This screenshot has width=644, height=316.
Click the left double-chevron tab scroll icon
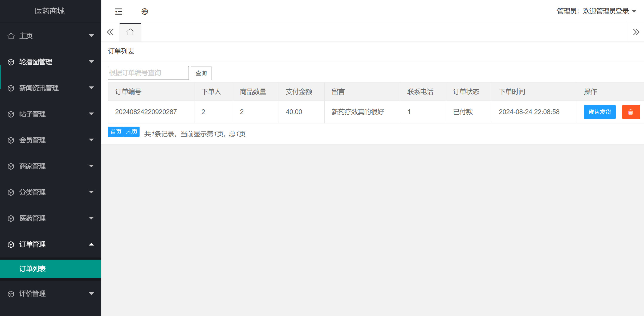click(110, 32)
